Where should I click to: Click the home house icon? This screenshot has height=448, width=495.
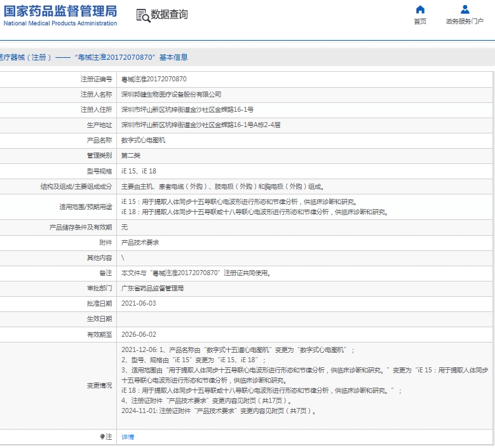(x=420, y=10)
